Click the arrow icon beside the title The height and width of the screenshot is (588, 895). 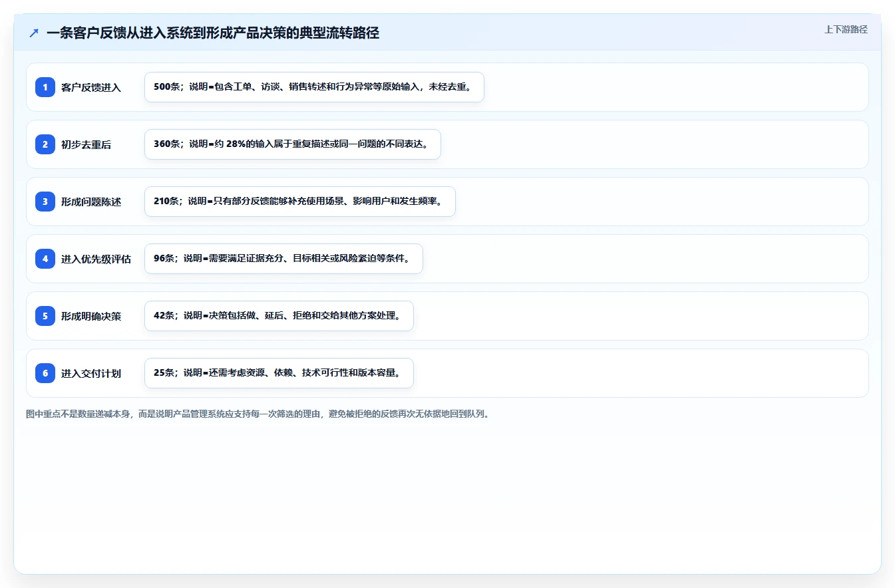34,33
